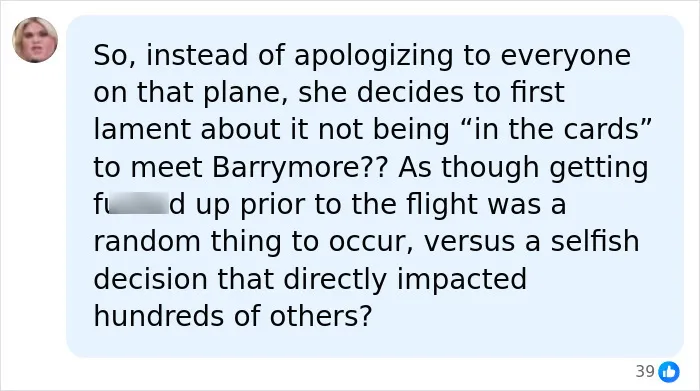
Task: Click the blurred censored word in the comment
Action: 139,205
